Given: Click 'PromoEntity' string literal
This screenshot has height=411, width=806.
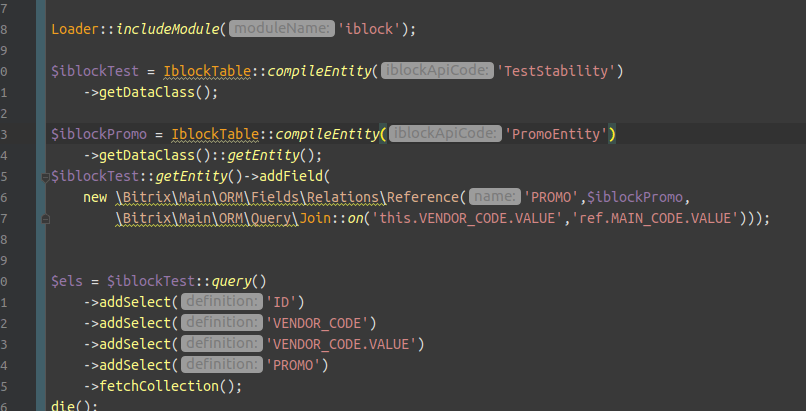Looking at the screenshot, I should (556, 135).
